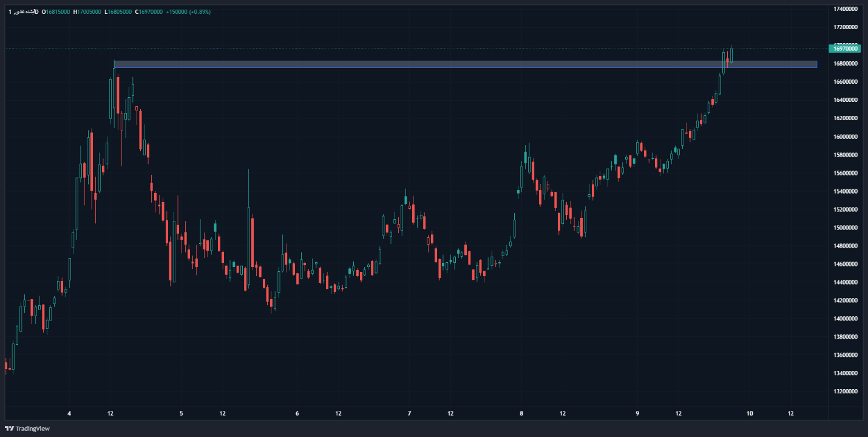Screen dimensions: 868x437
Task: Click the change value +150000 (+0.89%)
Action: pyautogui.click(x=188, y=12)
